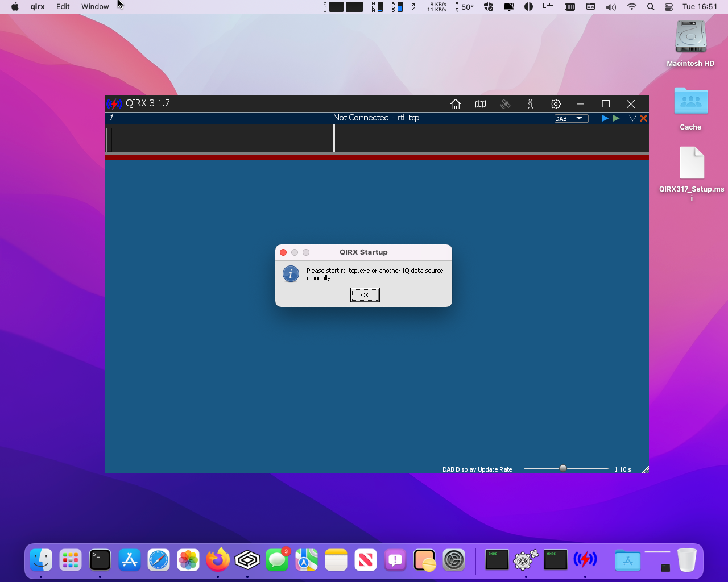Open the DAB mode dropdown
The image size is (728, 582).
click(x=571, y=118)
